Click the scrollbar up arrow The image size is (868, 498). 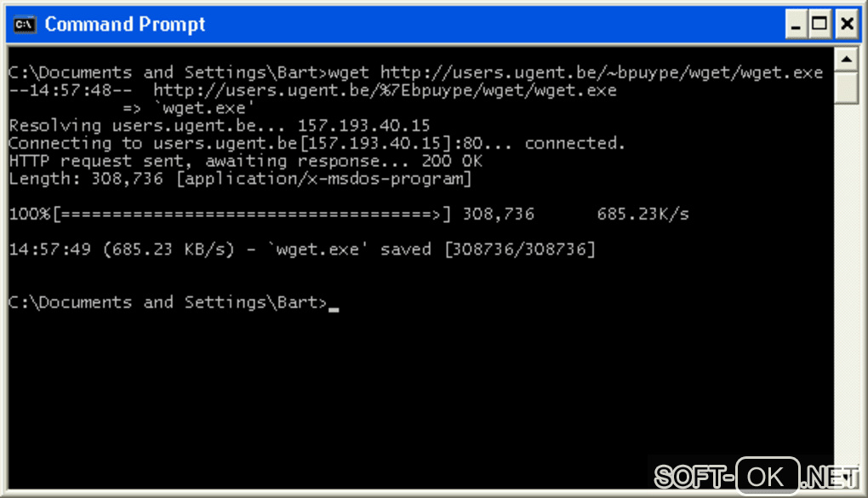coord(846,60)
